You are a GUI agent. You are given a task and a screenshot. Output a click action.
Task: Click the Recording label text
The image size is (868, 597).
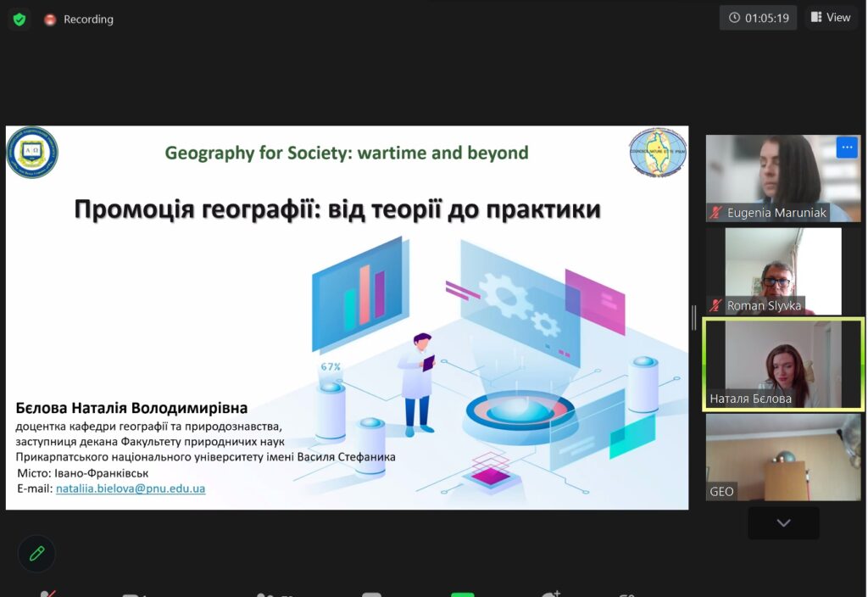click(x=88, y=20)
